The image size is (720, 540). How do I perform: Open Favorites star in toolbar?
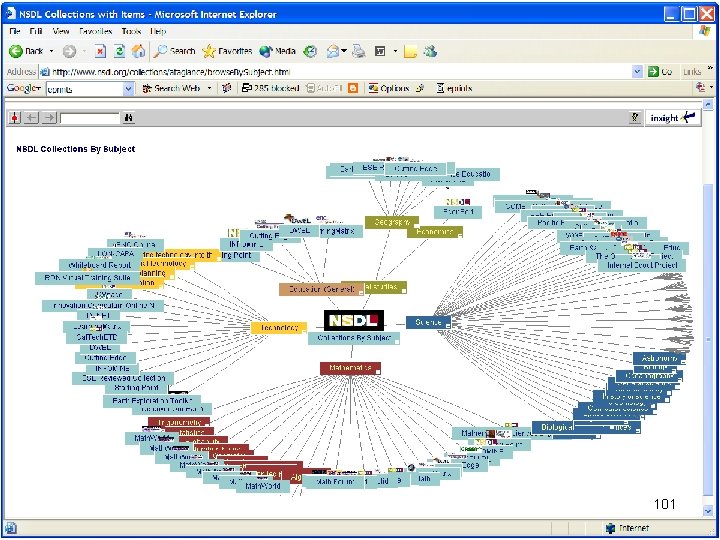click(x=227, y=51)
